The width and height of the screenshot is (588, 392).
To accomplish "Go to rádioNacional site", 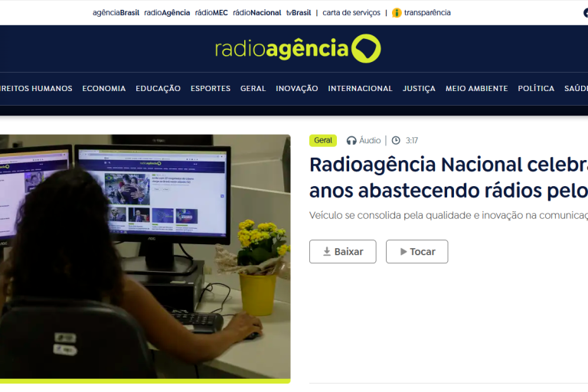I will tap(257, 13).
